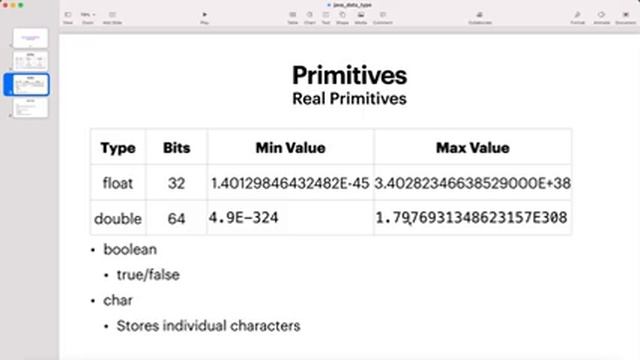Select the Bits header cell
This screenshot has width=640, height=360.
tap(176, 147)
